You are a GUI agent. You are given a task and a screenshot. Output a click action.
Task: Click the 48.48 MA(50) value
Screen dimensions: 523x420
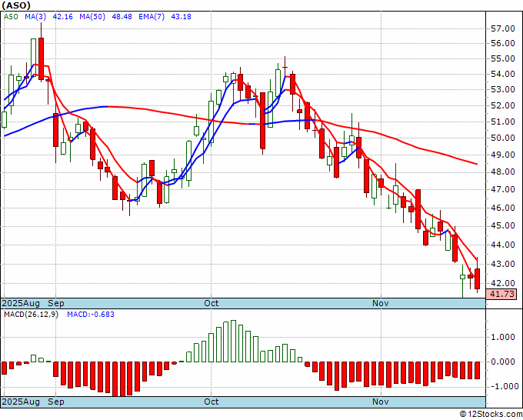click(x=122, y=16)
